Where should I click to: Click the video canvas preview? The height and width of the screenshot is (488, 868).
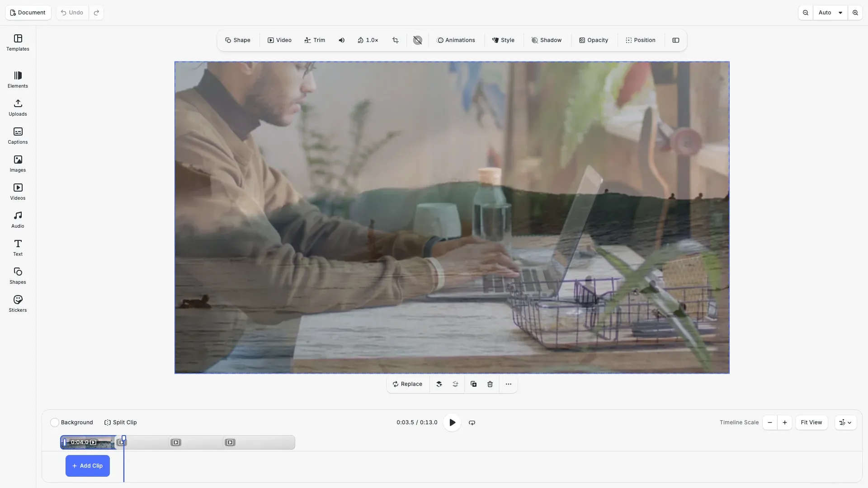[452, 217]
